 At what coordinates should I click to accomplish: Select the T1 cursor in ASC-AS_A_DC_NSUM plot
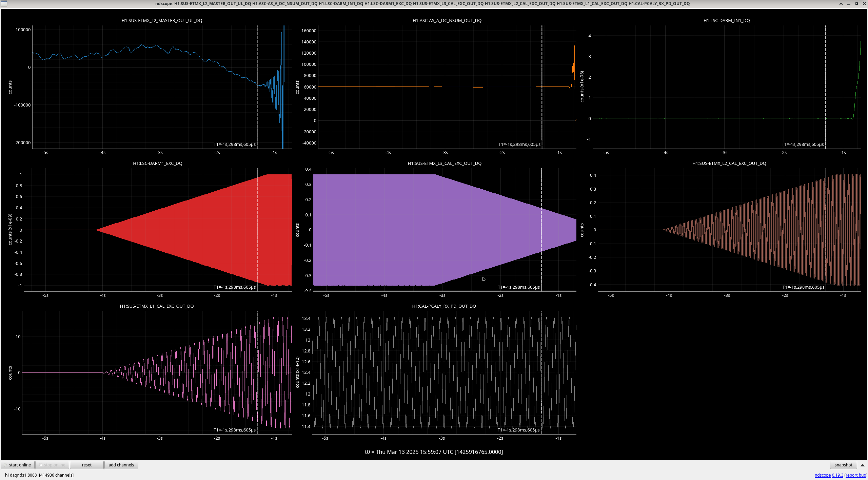[542, 87]
